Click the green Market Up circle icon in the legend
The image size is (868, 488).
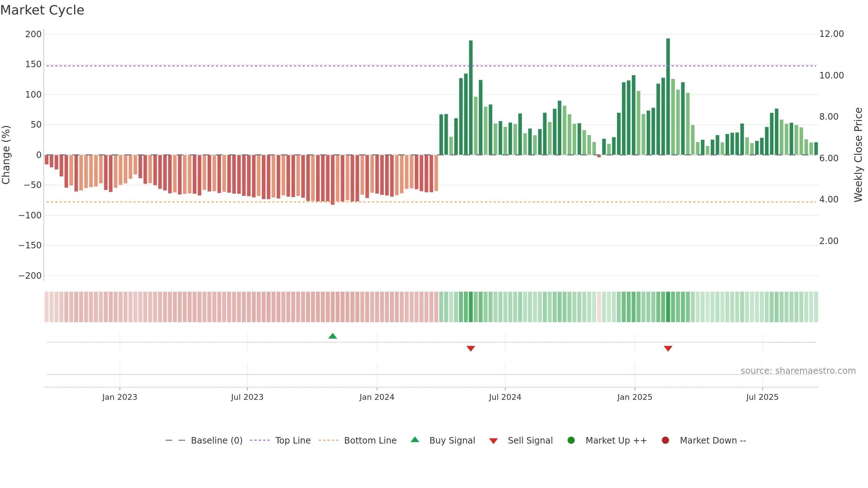tap(571, 440)
